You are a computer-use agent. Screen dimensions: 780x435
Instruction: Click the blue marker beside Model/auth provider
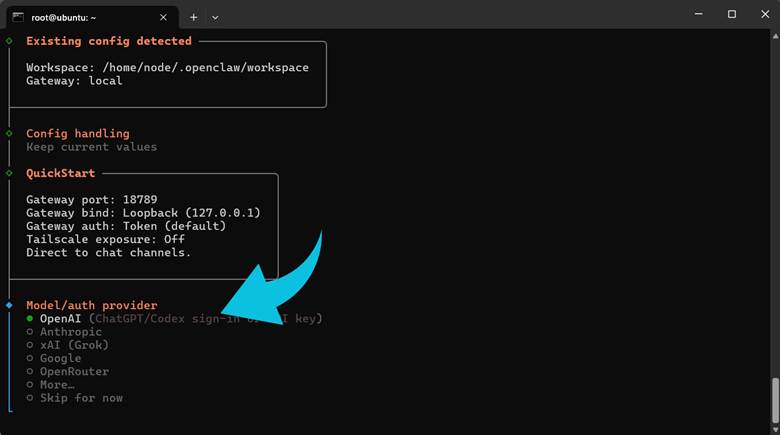9,305
